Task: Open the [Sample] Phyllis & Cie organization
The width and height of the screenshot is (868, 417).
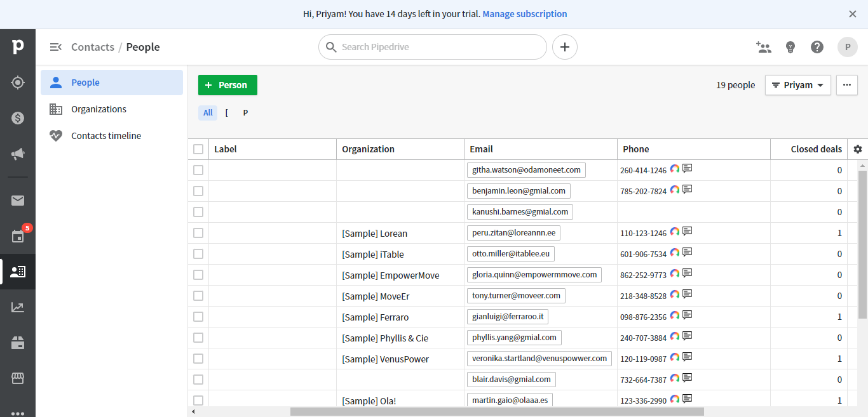Action: 385,338
